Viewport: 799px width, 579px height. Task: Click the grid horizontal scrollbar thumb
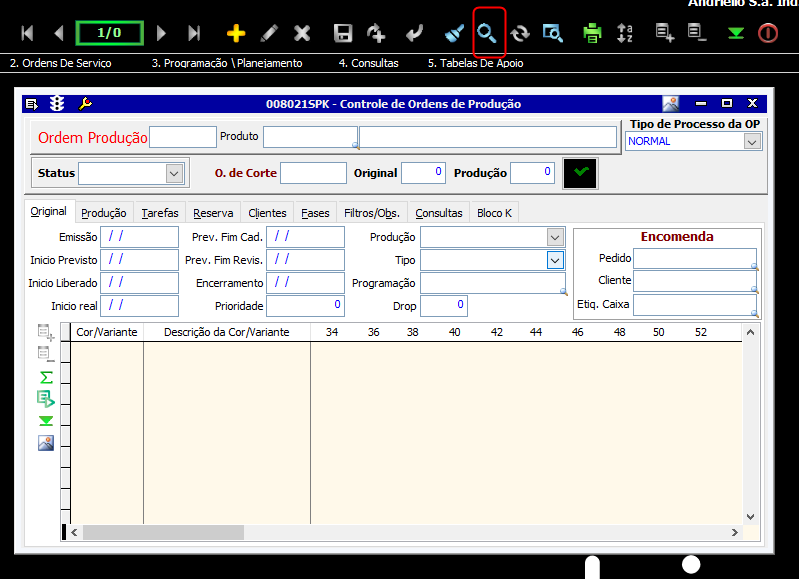coord(164,532)
